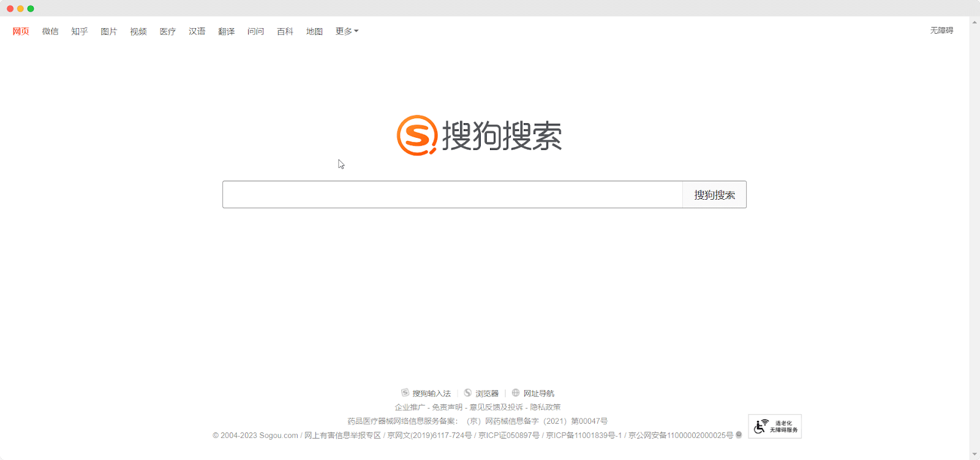Screen dimensions: 980x460
Task: Open 免责声明 disclaimer link
Action: [x=447, y=407]
